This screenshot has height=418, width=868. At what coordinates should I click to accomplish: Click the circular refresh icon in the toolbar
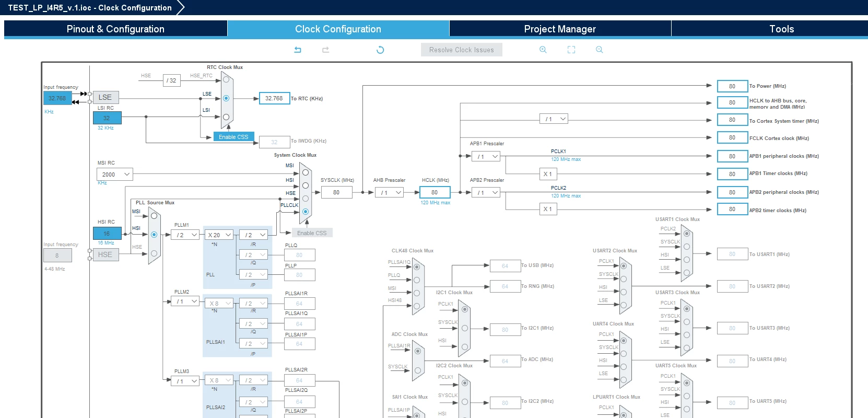point(380,50)
